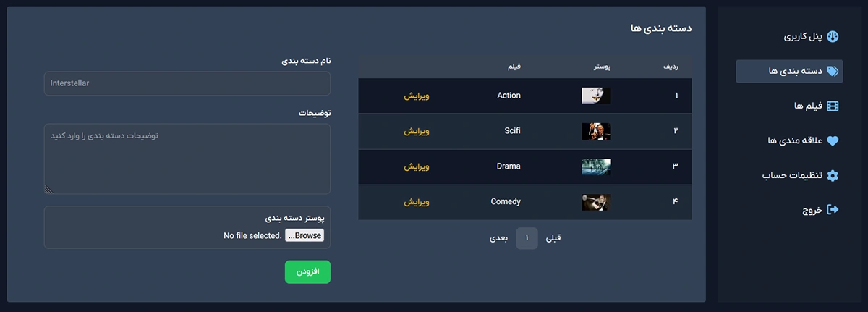The image size is (868, 312).
Task: Click the Browse file button
Action: 305,235
